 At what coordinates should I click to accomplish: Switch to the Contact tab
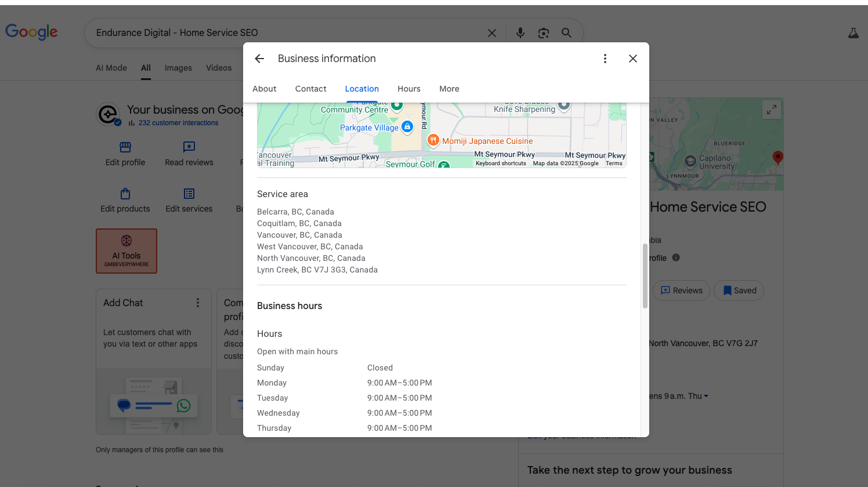[x=311, y=89]
